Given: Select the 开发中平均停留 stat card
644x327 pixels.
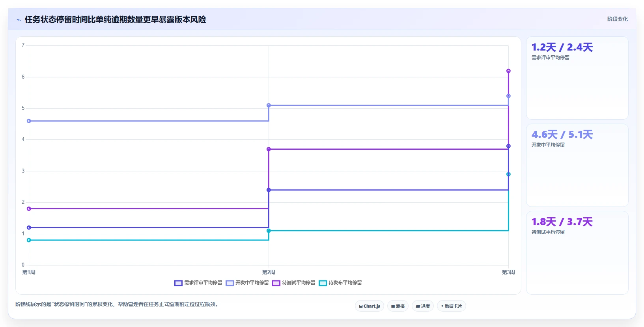Looking at the screenshot, I should point(577,165).
